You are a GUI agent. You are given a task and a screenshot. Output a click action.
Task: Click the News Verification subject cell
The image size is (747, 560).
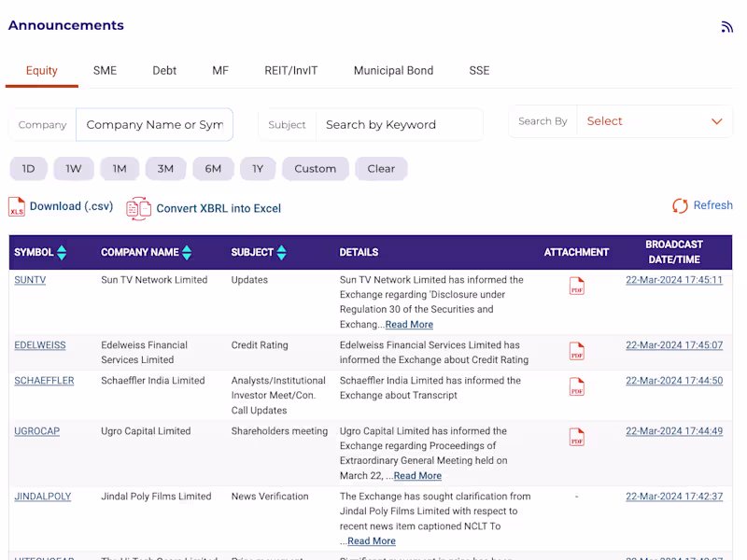tap(270, 497)
